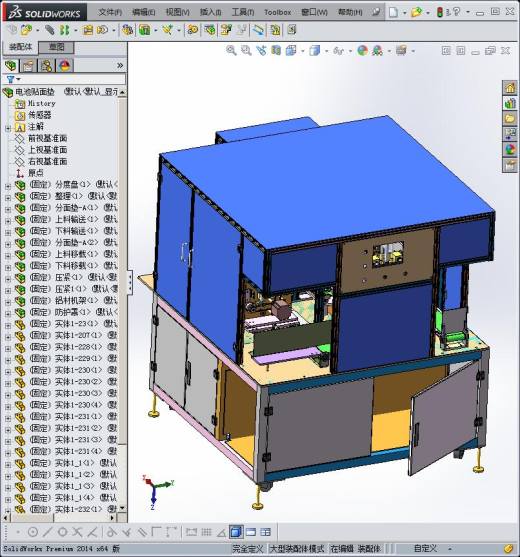The height and width of the screenshot is (557, 520).
Task: Open the 工具(T) menu
Action: point(243,12)
